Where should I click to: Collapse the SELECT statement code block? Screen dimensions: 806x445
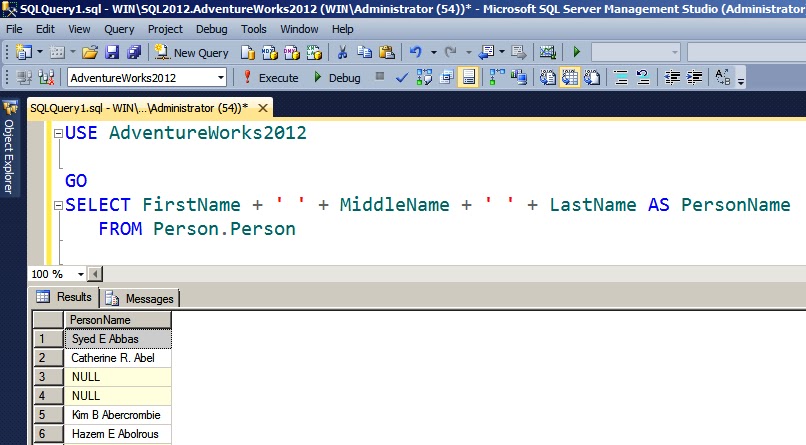(58, 205)
